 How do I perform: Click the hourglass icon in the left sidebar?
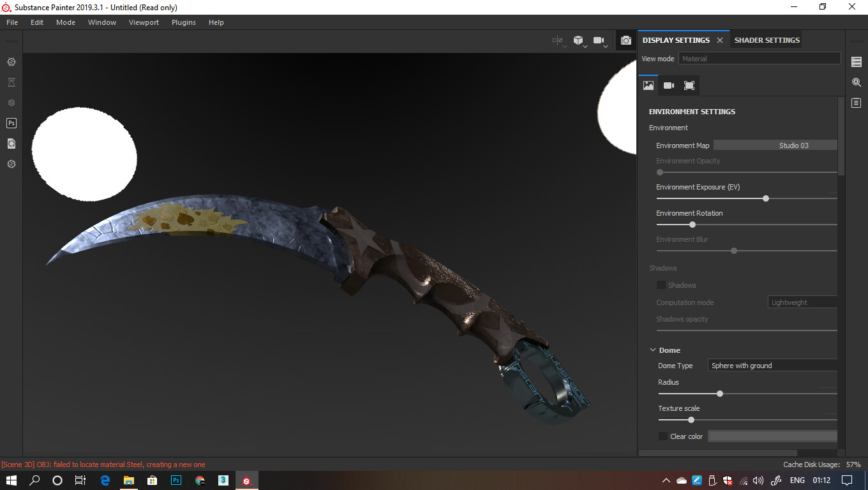[x=11, y=82]
